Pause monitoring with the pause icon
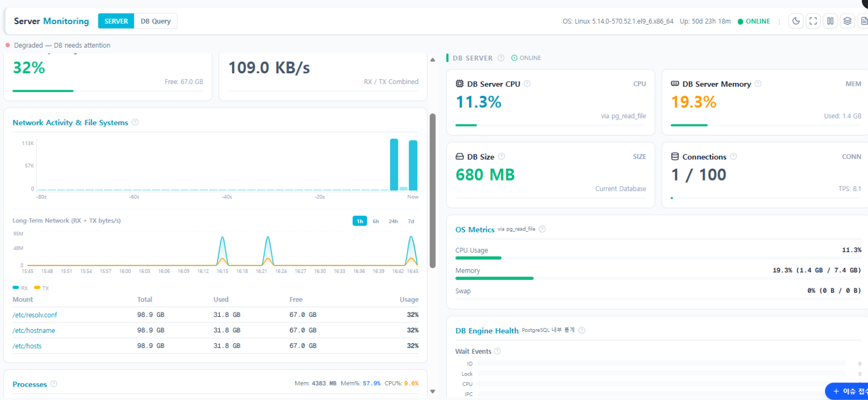Image resolution: width=868 pixels, height=400 pixels. click(x=830, y=21)
